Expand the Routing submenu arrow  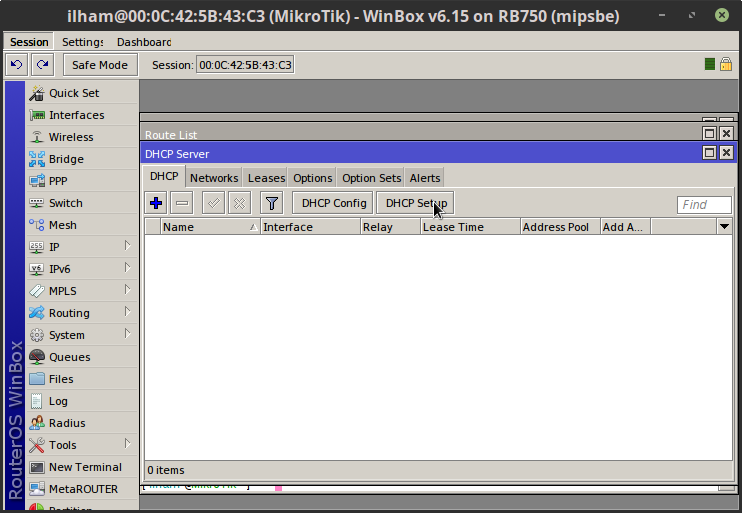click(x=127, y=311)
